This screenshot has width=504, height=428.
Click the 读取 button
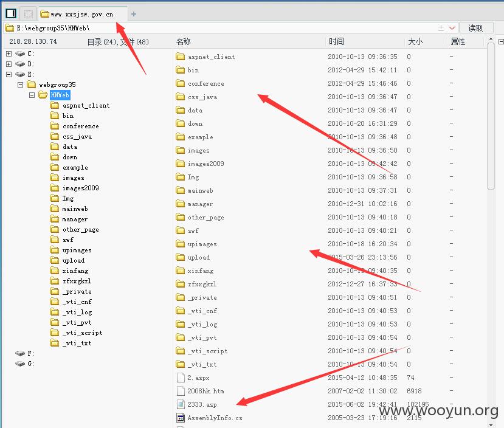[475, 28]
